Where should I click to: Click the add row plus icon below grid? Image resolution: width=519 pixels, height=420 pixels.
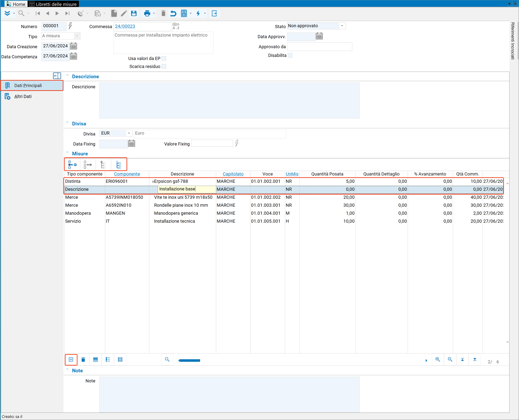(x=71, y=359)
